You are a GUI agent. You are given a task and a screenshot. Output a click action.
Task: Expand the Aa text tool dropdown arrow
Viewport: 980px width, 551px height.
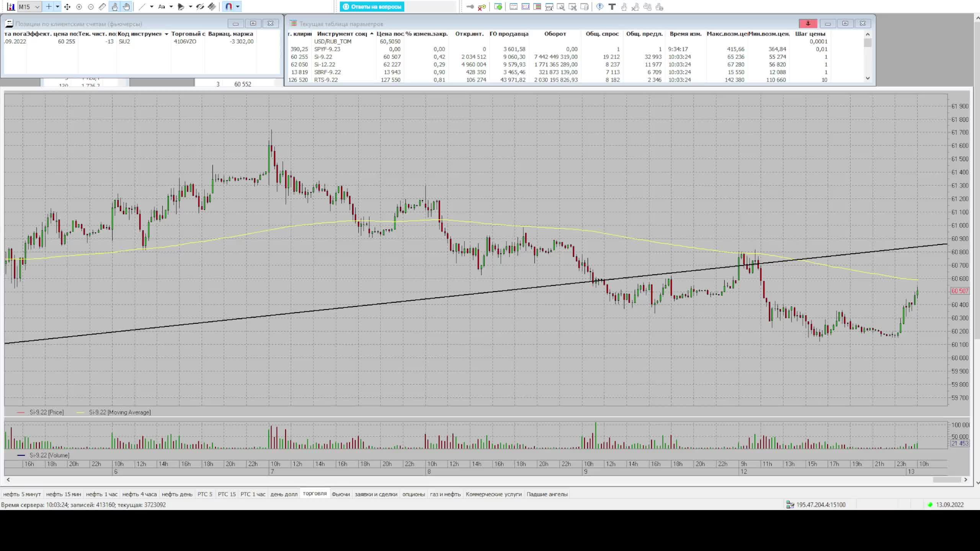[171, 7]
